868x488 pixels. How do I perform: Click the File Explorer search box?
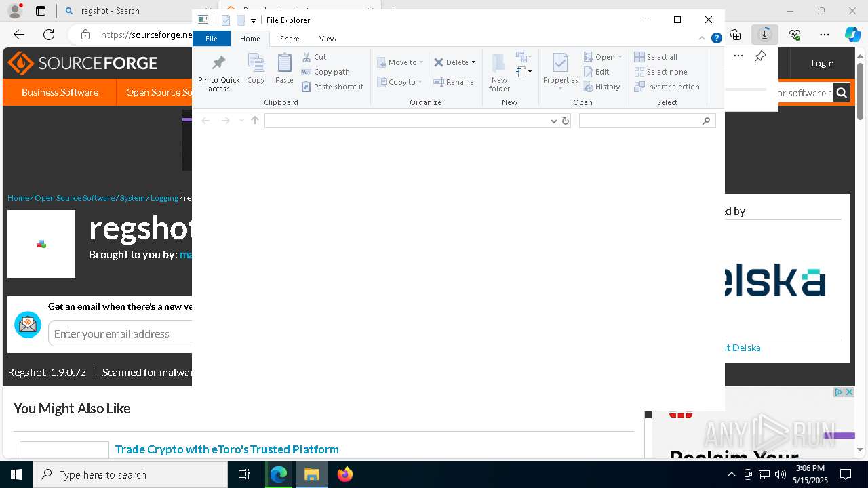(648, 121)
